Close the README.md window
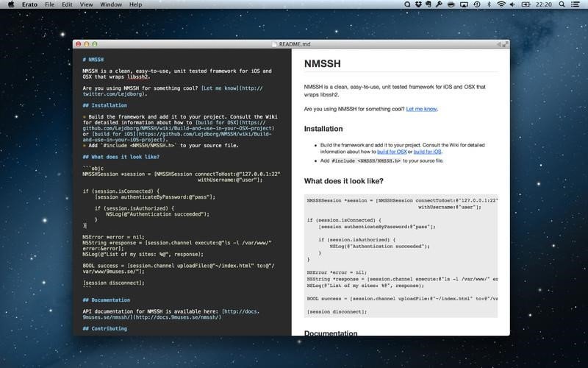Image resolution: width=588 pixels, height=368 pixels. click(x=79, y=44)
